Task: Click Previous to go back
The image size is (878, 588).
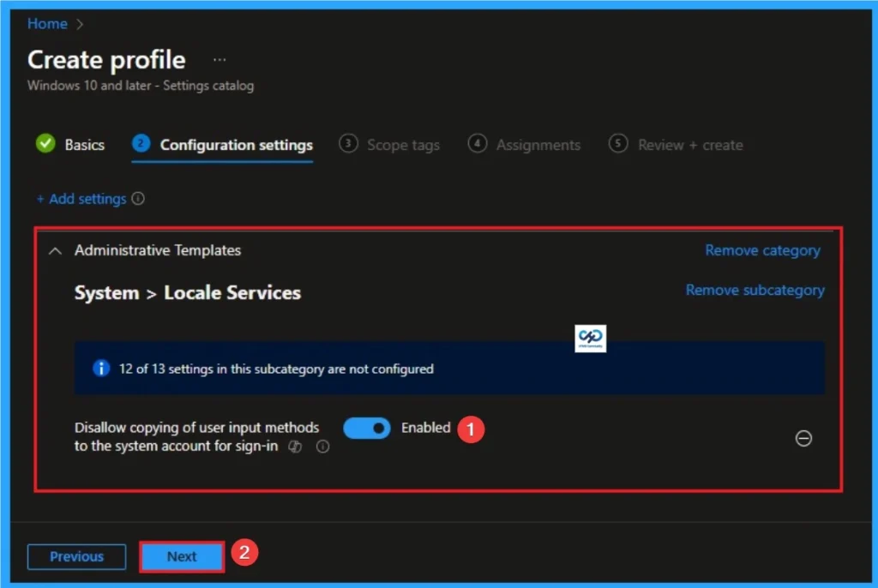Action: [76, 556]
